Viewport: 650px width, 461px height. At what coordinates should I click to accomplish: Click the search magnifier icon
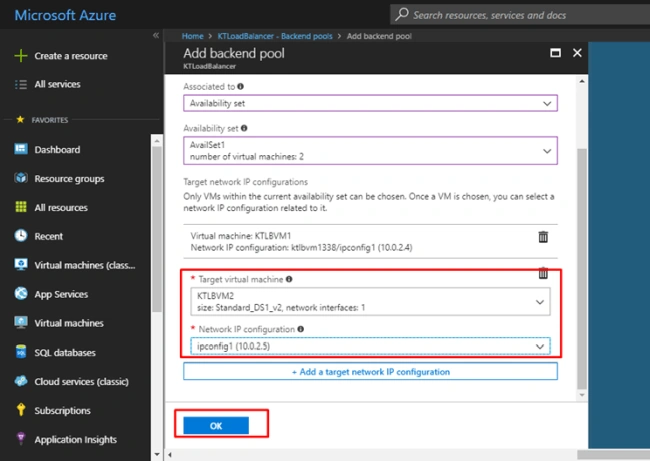[401, 15]
